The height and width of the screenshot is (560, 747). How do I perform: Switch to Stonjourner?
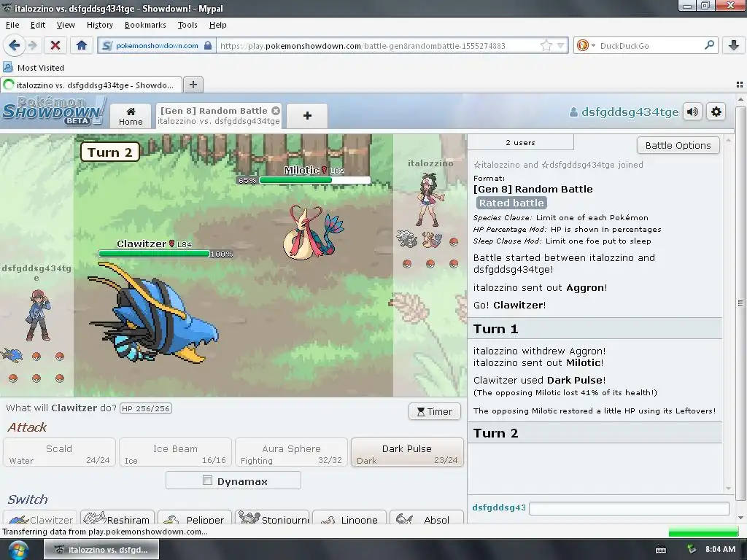pyautogui.click(x=272, y=517)
